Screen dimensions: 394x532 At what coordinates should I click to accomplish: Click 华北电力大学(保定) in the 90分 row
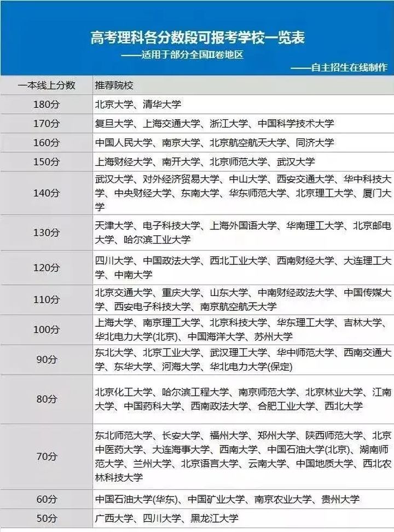coord(251,366)
